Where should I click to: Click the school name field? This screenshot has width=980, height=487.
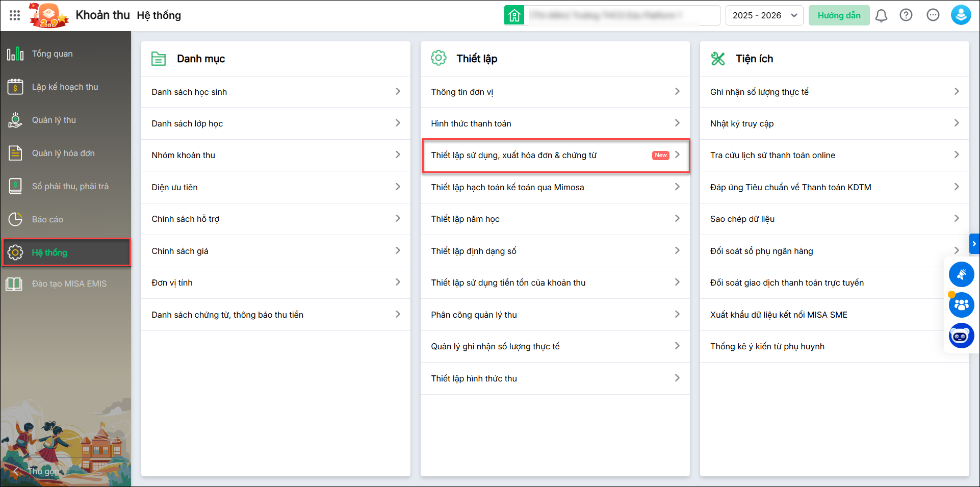622,15
